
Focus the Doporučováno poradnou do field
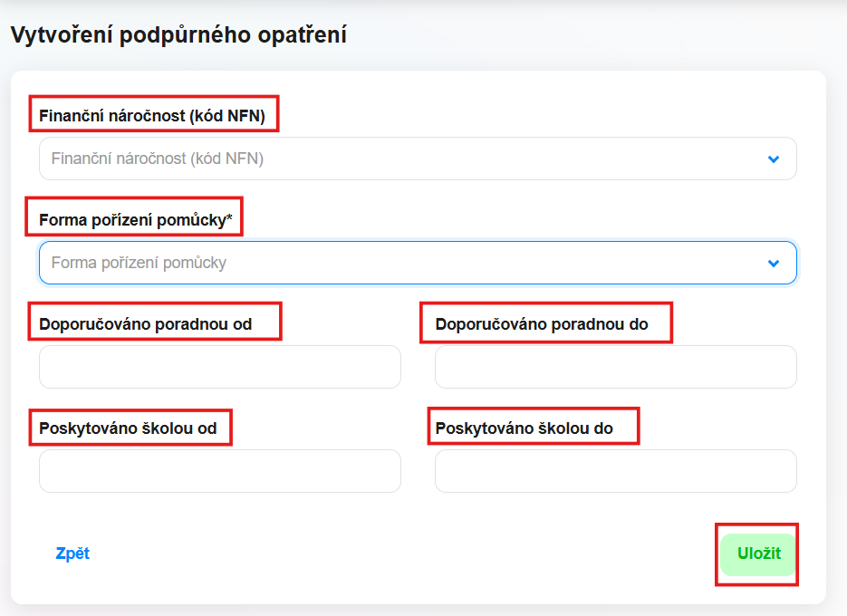[x=616, y=367]
